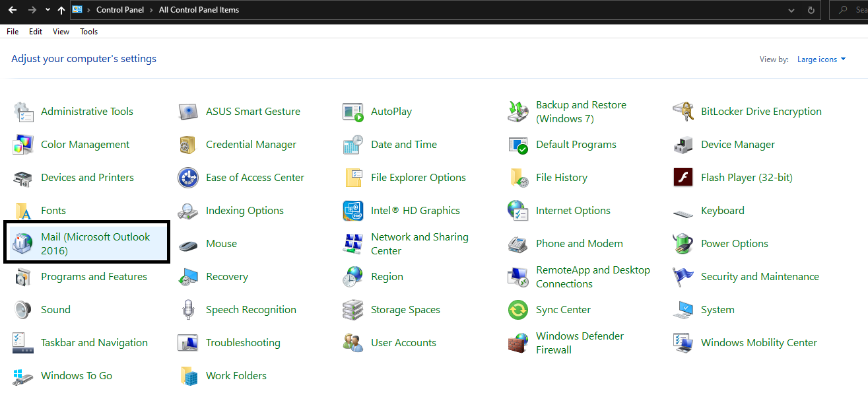Open Intel HD Graphics settings
The width and height of the screenshot is (868, 403).
[415, 210]
